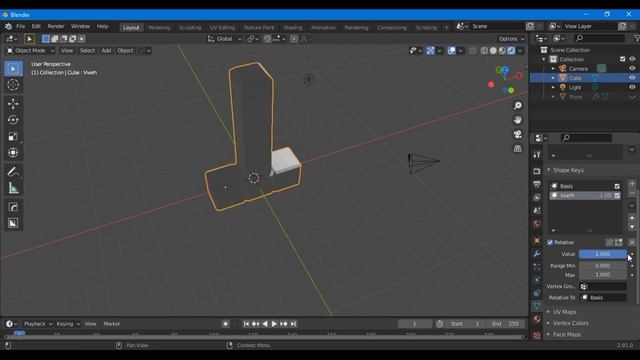Open the viewport Add menu
The image size is (640, 360).
[x=106, y=51]
